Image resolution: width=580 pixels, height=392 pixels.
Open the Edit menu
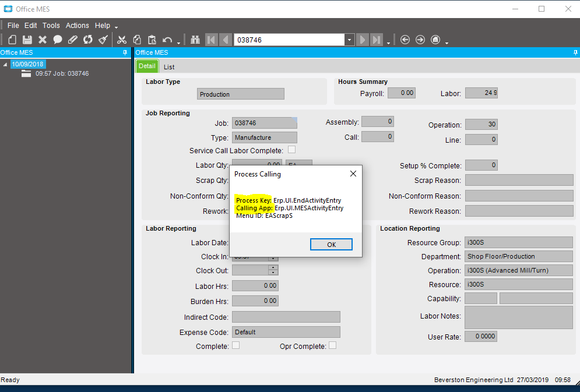(31, 26)
